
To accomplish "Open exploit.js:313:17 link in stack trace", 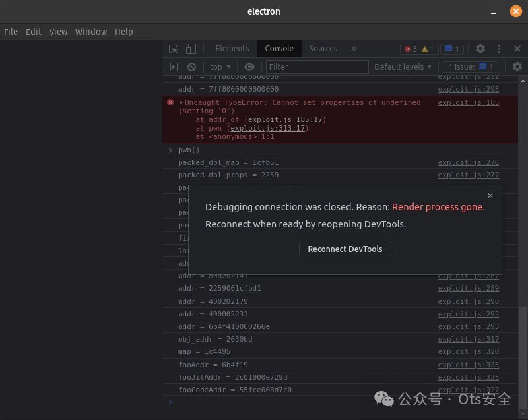I will 268,128.
